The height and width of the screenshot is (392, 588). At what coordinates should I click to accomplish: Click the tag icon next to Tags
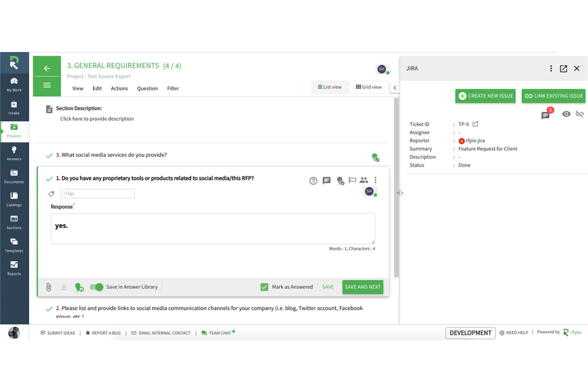[51, 194]
